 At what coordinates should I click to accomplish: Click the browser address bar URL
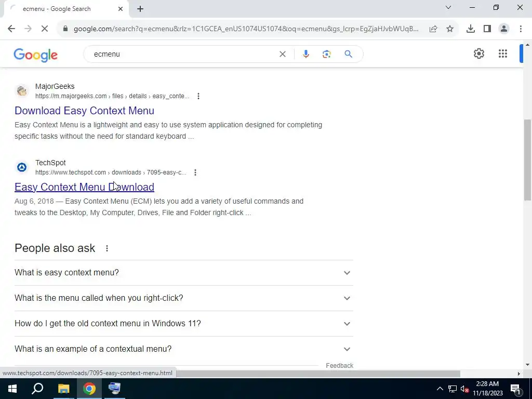pos(246,29)
